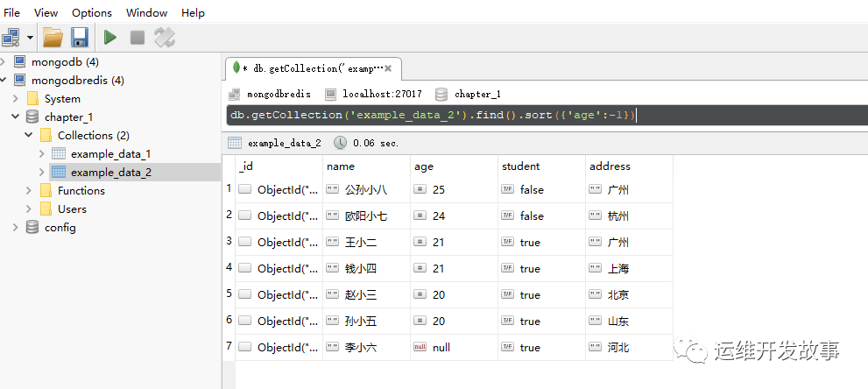The width and height of the screenshot is (868, 389).
Task: Select the name cell 孙小五
Action: coord(366,321)
